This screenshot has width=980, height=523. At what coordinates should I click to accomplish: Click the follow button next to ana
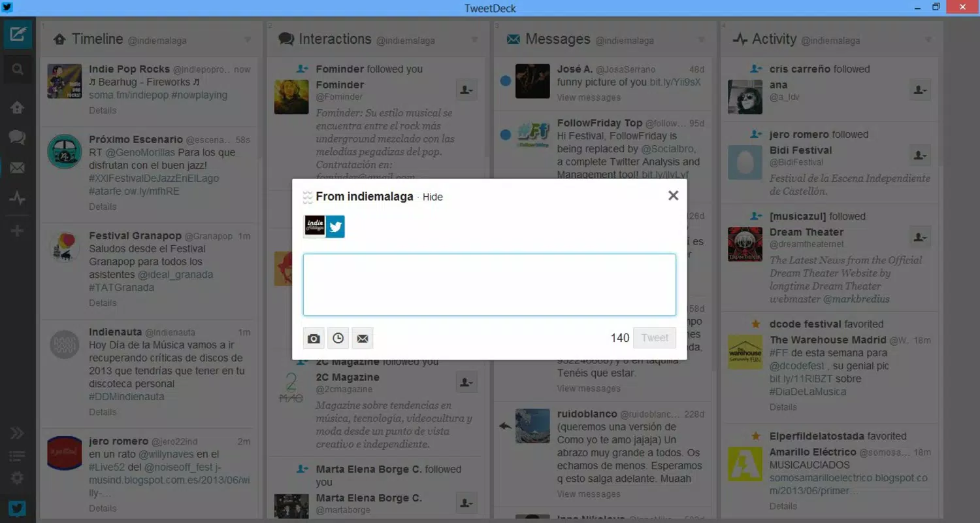tap(920, 90)
